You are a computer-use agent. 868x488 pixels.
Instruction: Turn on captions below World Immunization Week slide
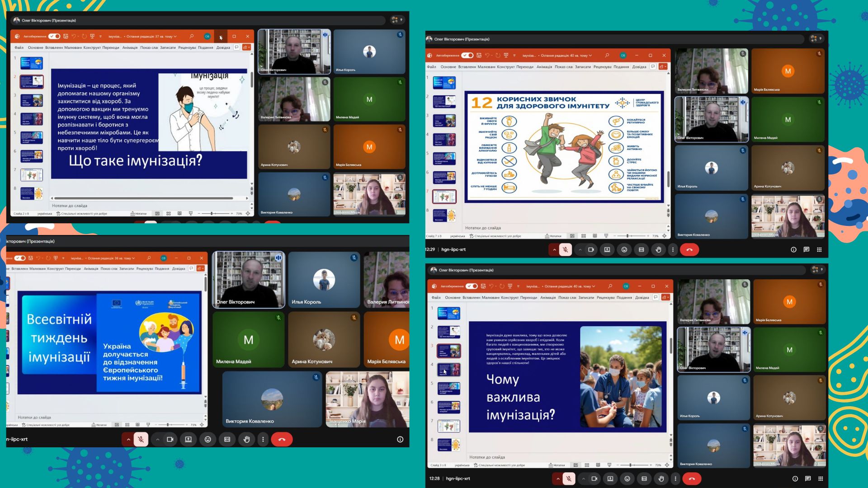[227, 439]
